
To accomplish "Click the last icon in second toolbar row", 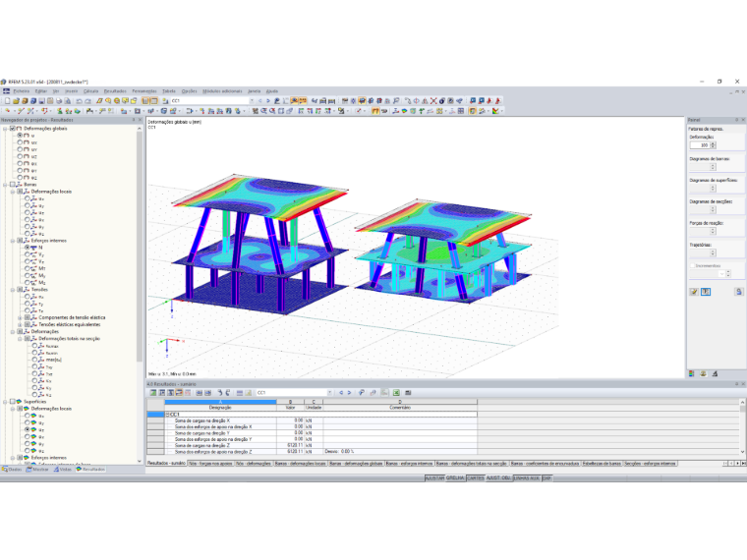I will (x=496, y=111).
